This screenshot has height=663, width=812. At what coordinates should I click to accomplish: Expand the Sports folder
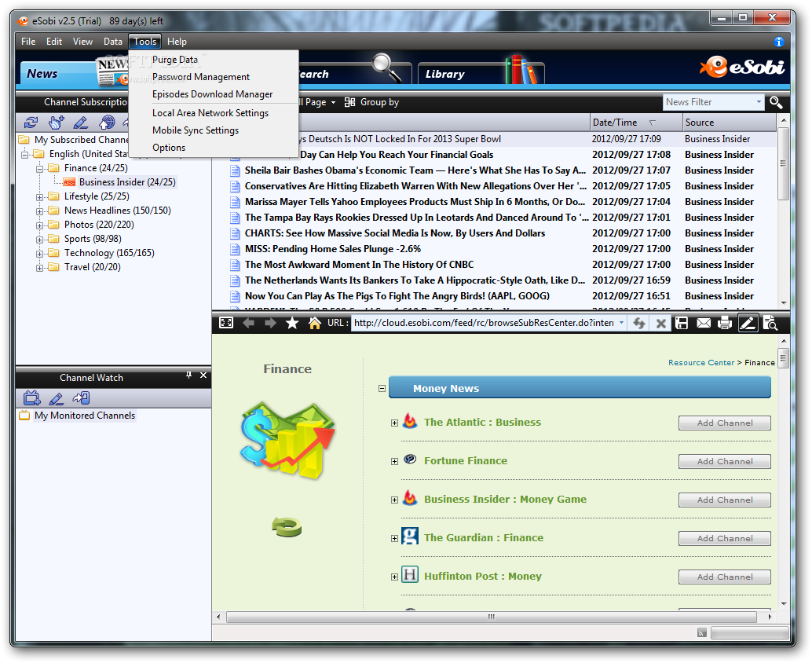click(x=39, y=240)
